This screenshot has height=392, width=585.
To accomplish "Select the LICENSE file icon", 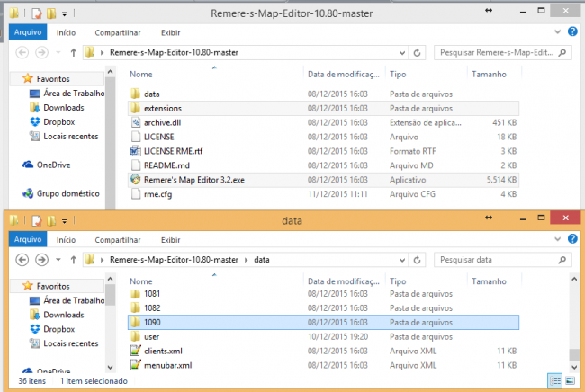I will point(135,137).
